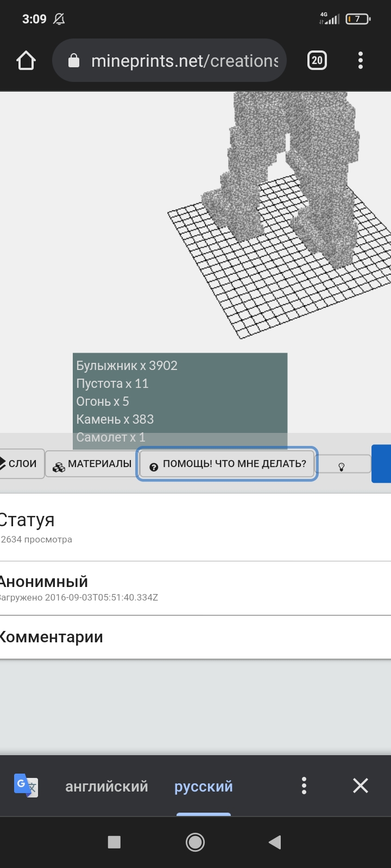Open the СЛОИ layers button
The height and width of the screenshot is (868, 391).
21,464
